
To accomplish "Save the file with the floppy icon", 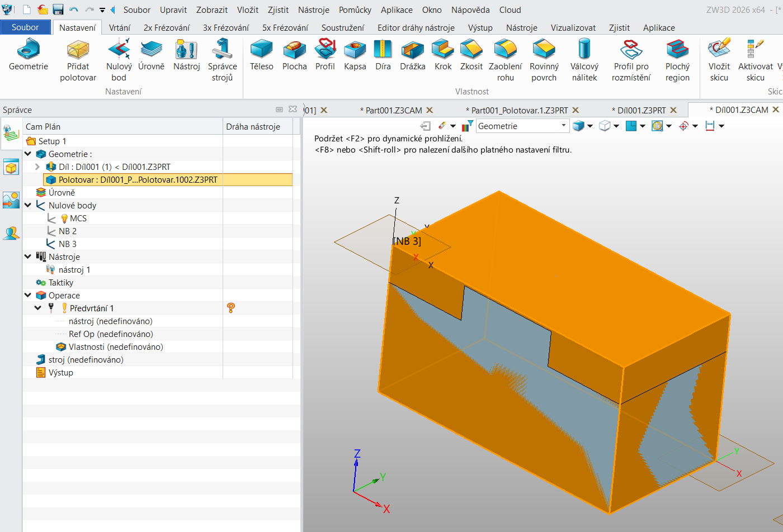I will coord(58,9).
